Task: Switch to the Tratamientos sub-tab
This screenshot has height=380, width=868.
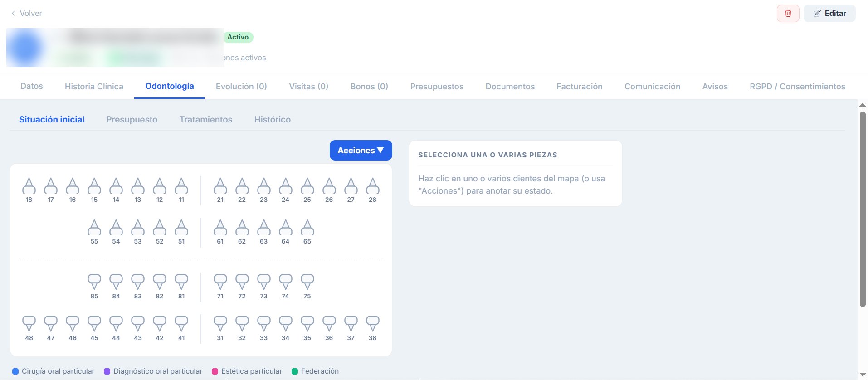Action: (x=206, y=119)
